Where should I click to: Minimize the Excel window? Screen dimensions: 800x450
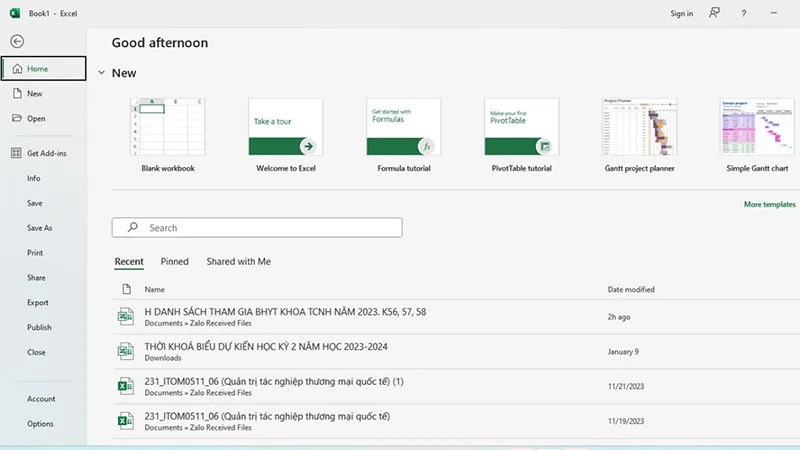tap(774, 13)
